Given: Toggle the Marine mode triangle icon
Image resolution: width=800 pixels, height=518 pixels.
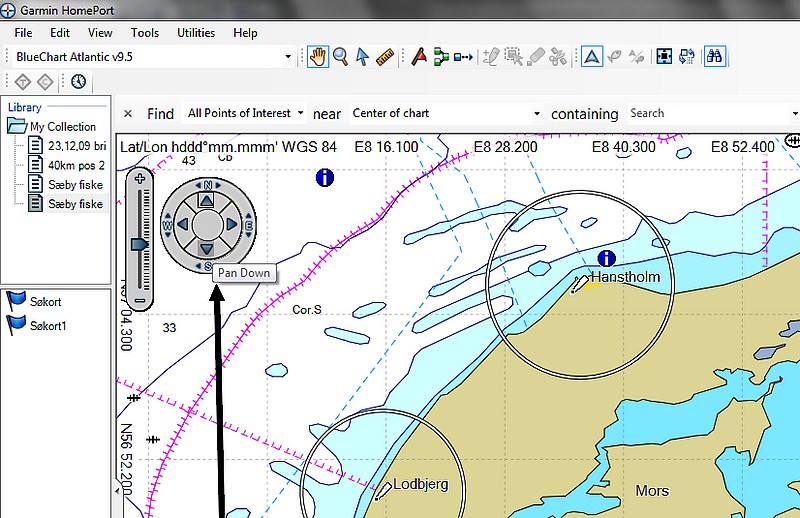Looking at the screenshot, I should coord(592,57).
